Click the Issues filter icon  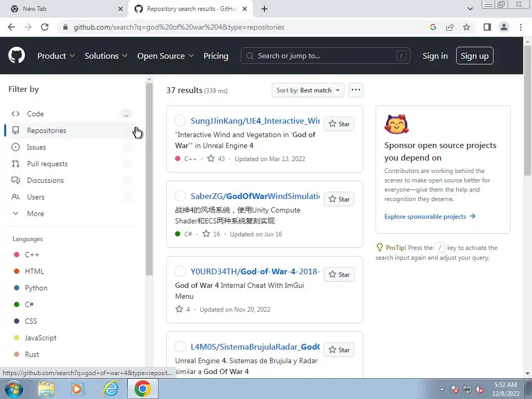click(x=16, y=147)
